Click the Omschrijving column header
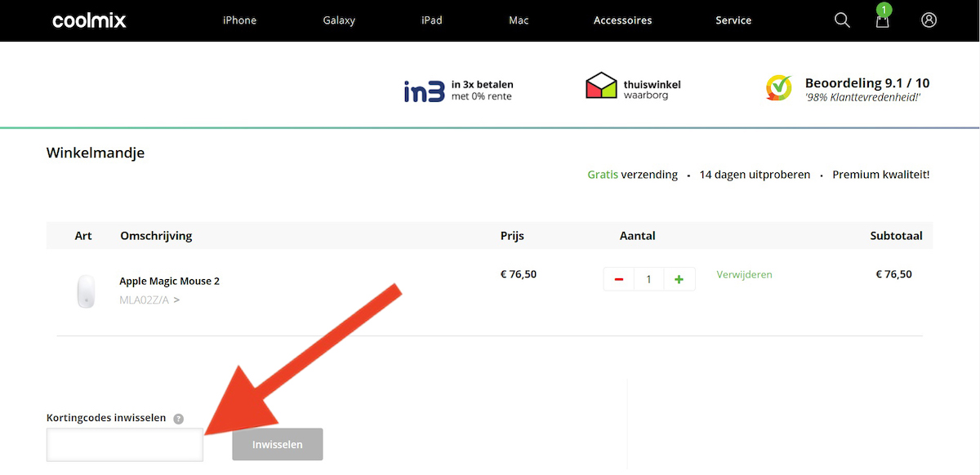Image resolution: width=980 pixels, height=475 pixels. click(156, 236)
